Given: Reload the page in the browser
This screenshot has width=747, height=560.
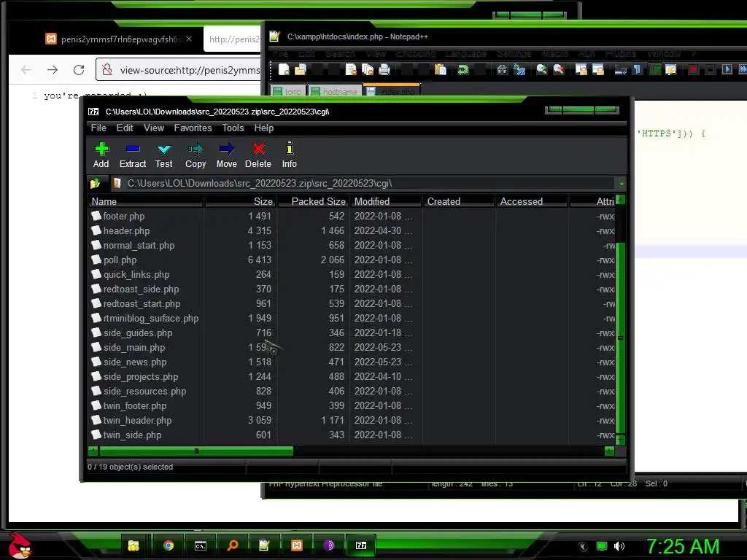Looking at the screenshot, I should click(x=79, y=70).
